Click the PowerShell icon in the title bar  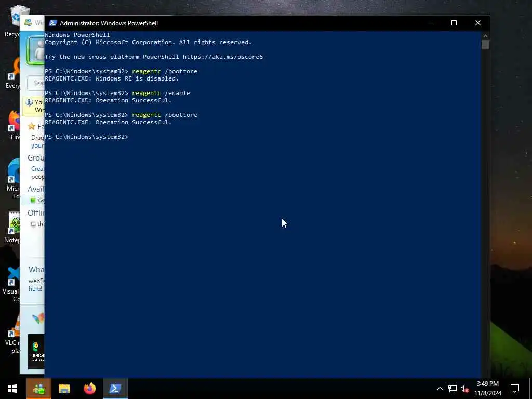[x=52, y=23]
